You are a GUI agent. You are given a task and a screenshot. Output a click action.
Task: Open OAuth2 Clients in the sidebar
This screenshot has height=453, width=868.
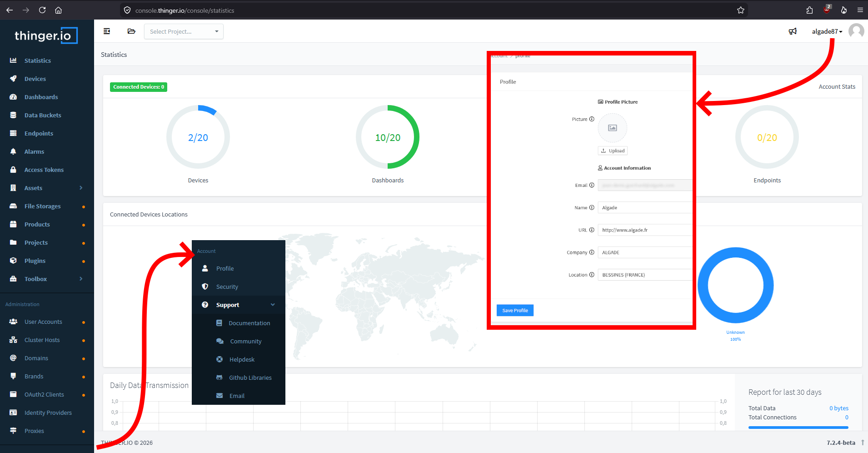(44, 394)
